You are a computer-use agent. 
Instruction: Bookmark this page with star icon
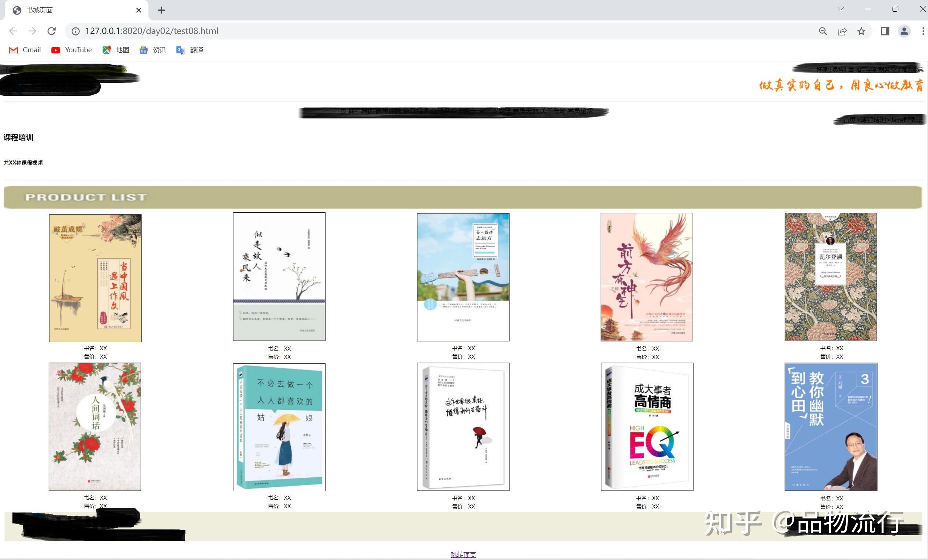coord(861,31)
